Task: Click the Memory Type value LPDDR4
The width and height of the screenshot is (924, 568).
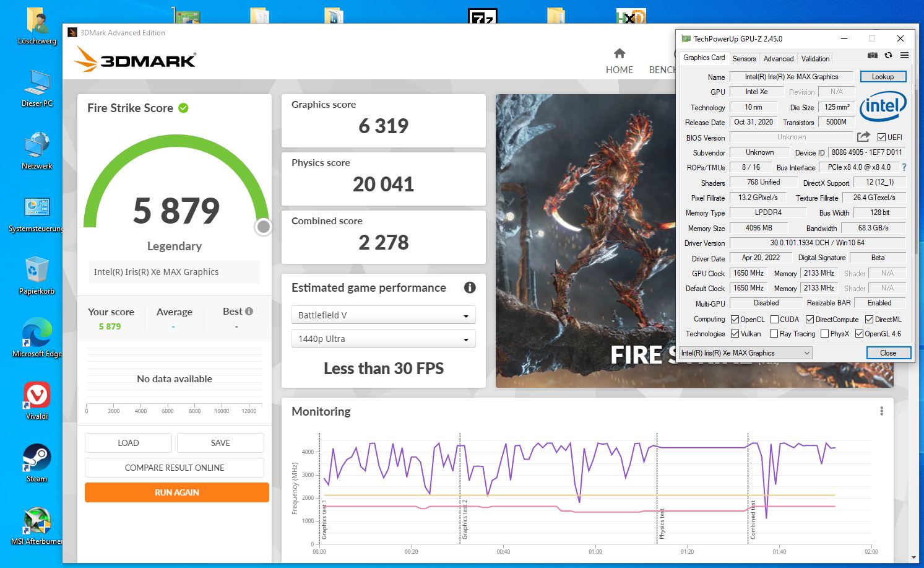Action: pyautogui.click(x=768, y=212)
